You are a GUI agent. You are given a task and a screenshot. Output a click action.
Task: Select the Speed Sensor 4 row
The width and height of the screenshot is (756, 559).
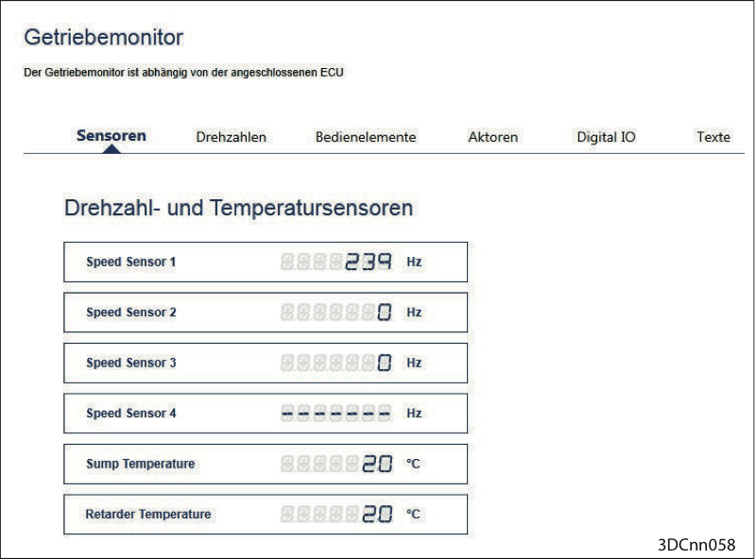pyautogui.click(x=266, y=414)
